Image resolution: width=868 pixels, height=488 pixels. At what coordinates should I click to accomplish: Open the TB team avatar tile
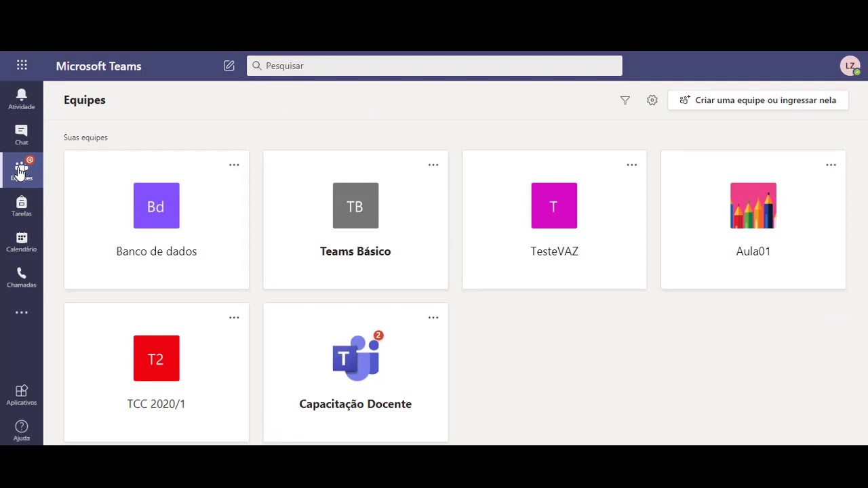click(355, 205)
